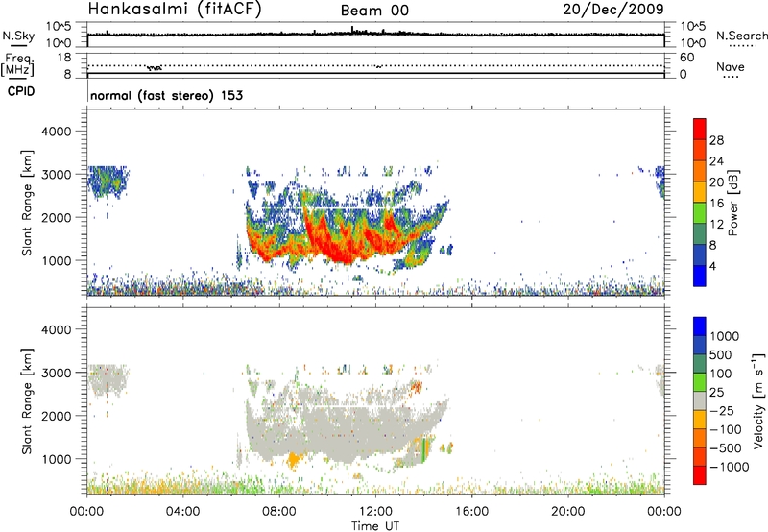
Task: Click the orange patch near 08:30 in velocity panel
Action: (294, 460)
